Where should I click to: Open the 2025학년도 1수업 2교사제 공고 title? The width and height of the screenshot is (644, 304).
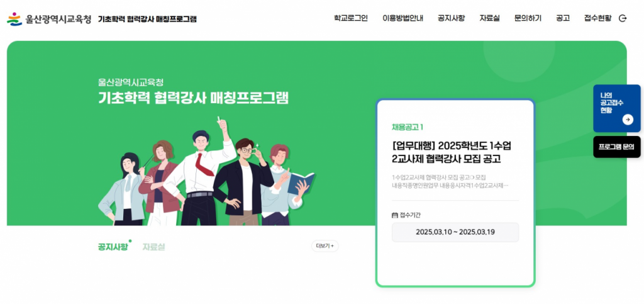tap(452, 152)
